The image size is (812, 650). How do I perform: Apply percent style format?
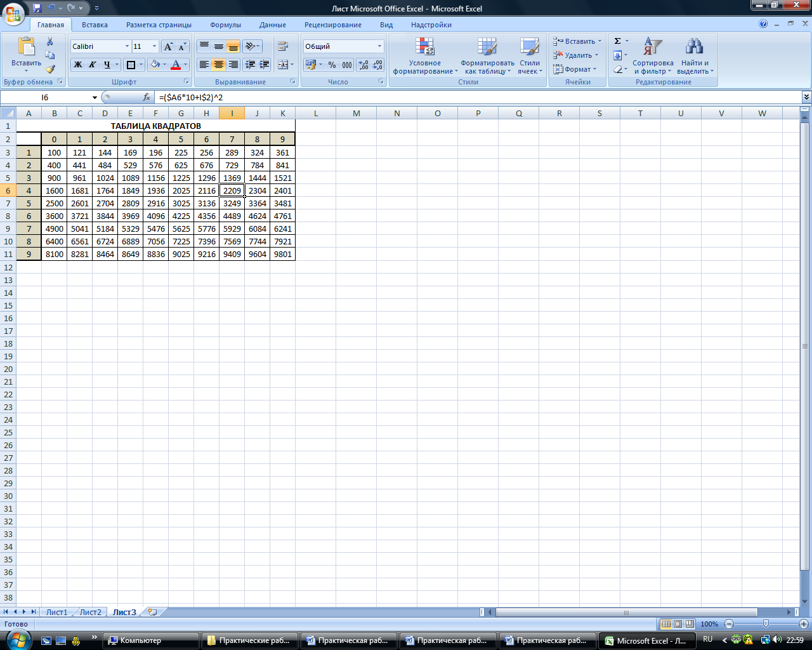[332, 65]
